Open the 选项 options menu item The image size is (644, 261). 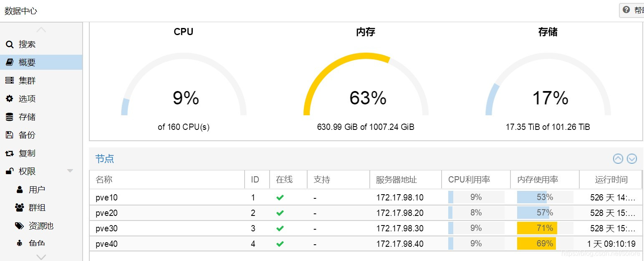(41, 99)
